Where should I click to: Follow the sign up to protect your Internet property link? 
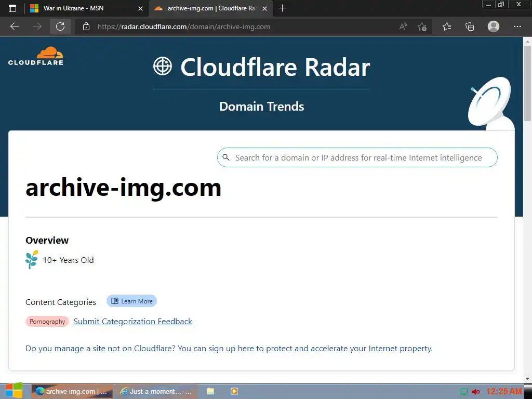[x=229, y=349]
